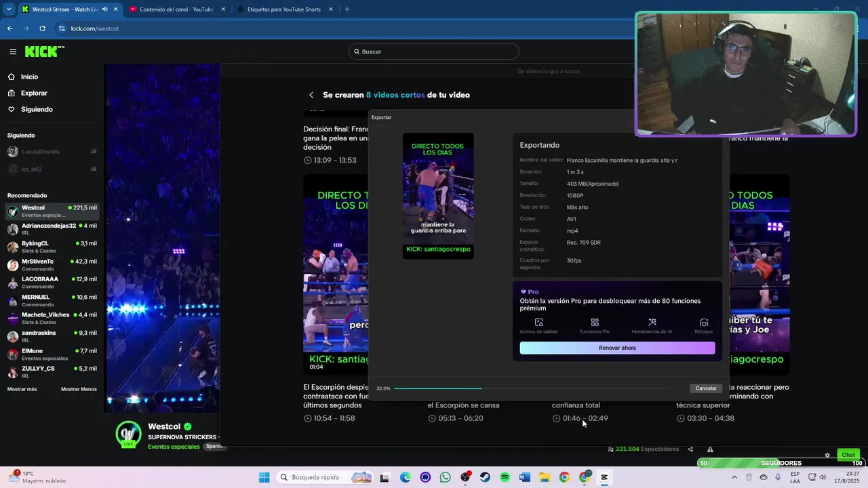Open the Adrianozendejas32 recommended channel
The image size is (868, 488).
click(52, 229)
